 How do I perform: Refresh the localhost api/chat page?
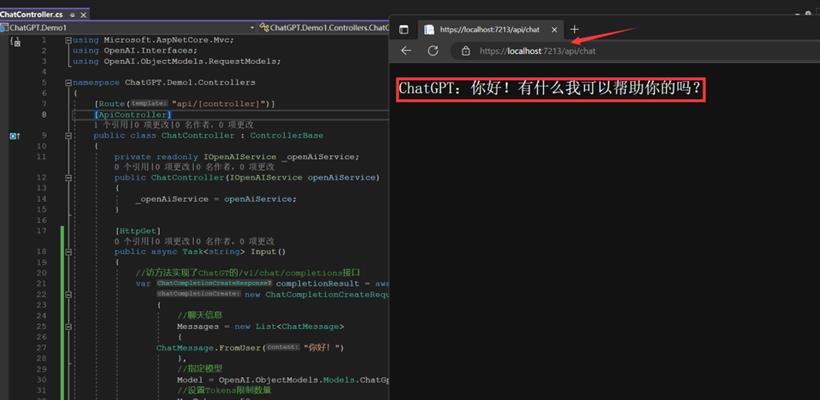(432, 51)
